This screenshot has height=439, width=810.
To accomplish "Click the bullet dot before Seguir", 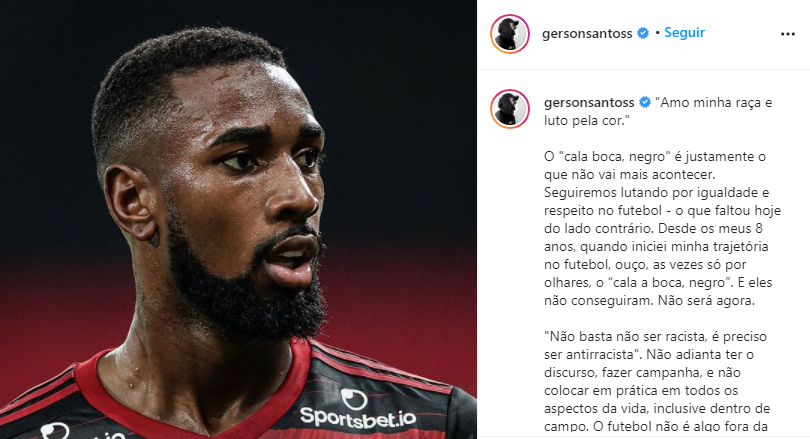I will point(657,33).
